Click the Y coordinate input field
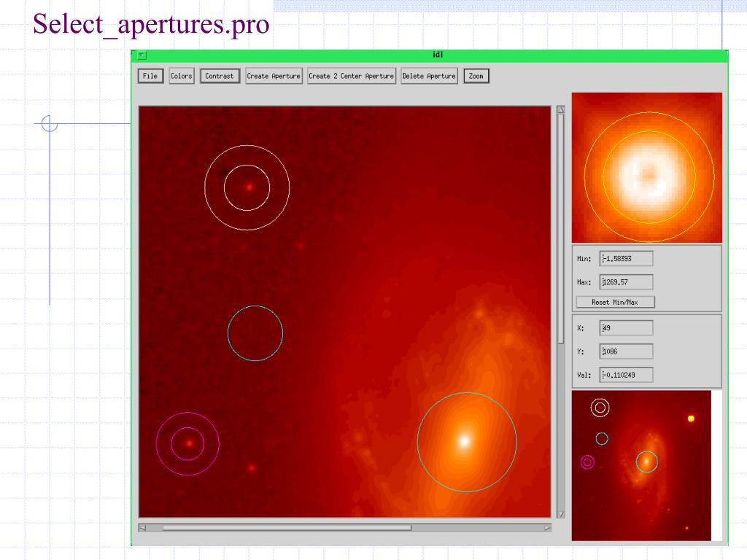 click(626, 351)
